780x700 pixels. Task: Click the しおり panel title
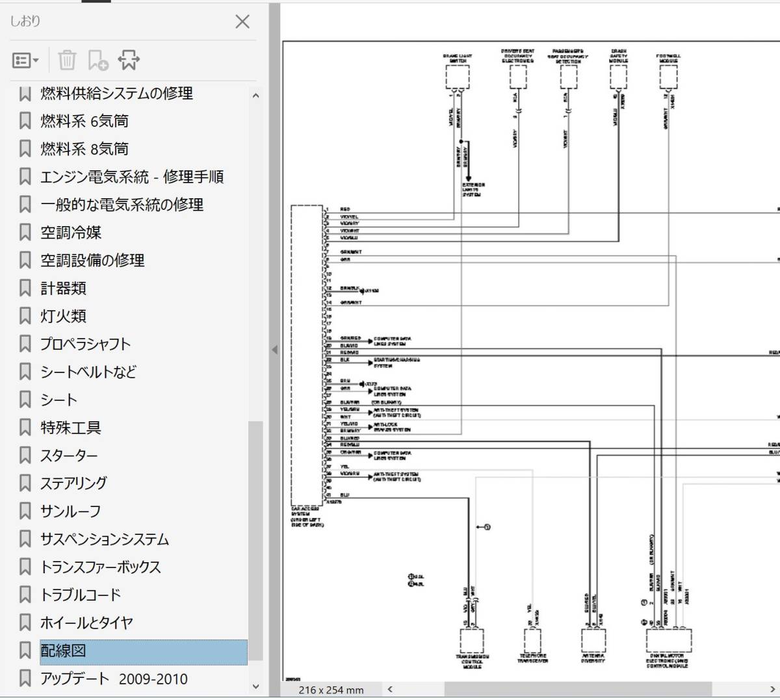coord(25,21)
